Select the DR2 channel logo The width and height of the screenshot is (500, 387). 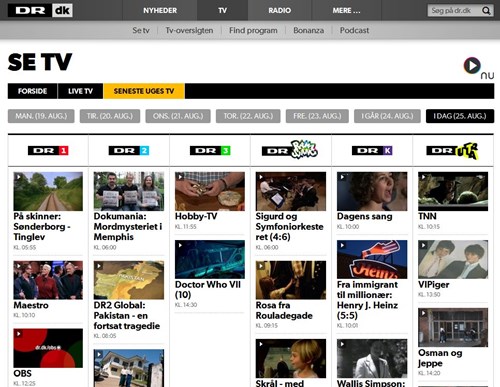pyautogui.click(x=129, y=151)
